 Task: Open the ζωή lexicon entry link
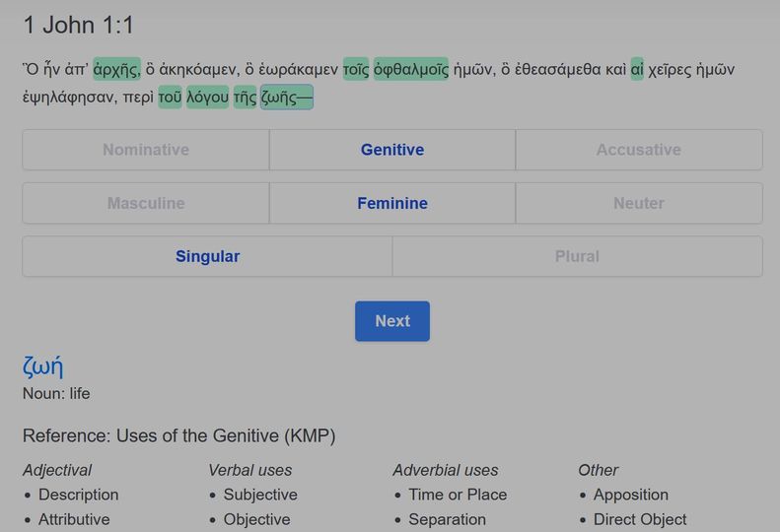[x=43, y=367]
